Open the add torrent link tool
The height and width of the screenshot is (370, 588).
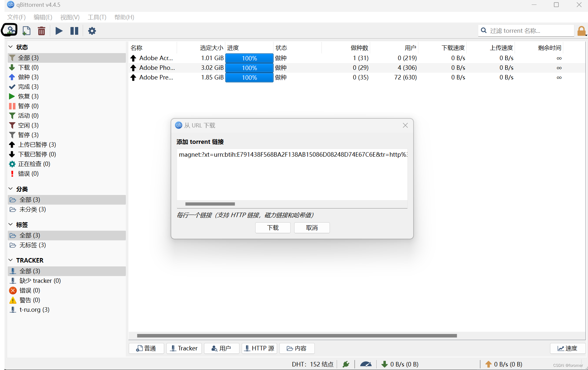(x=11, y=31)
